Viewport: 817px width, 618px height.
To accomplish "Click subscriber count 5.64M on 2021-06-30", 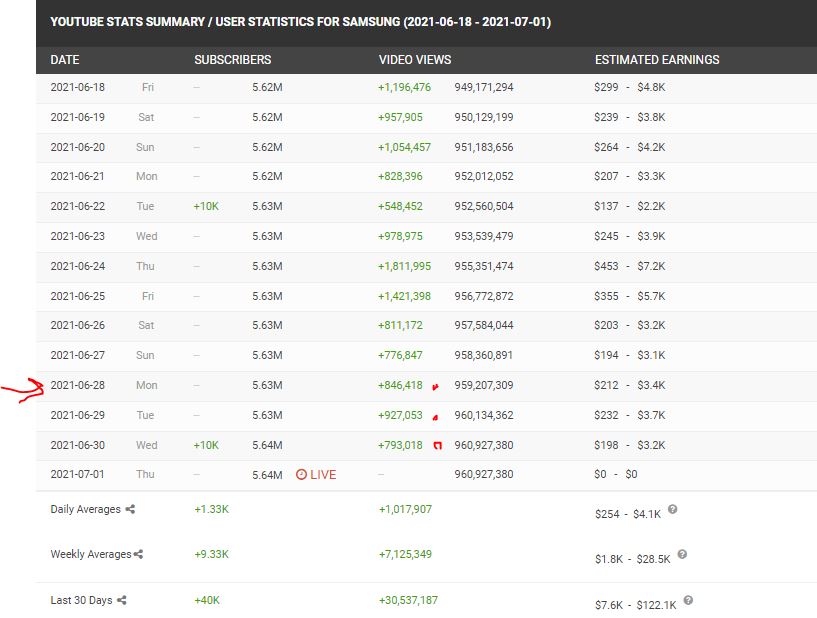I will point(267,445).
